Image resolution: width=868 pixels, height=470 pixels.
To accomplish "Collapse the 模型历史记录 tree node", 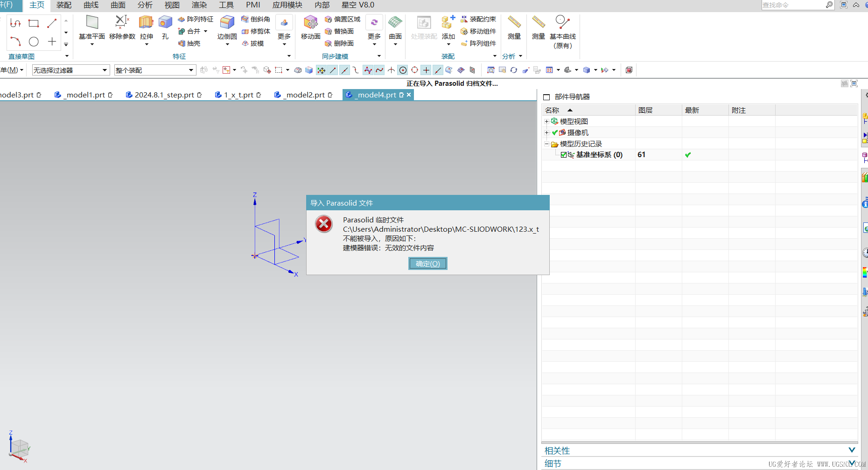I will coord(546,144).
